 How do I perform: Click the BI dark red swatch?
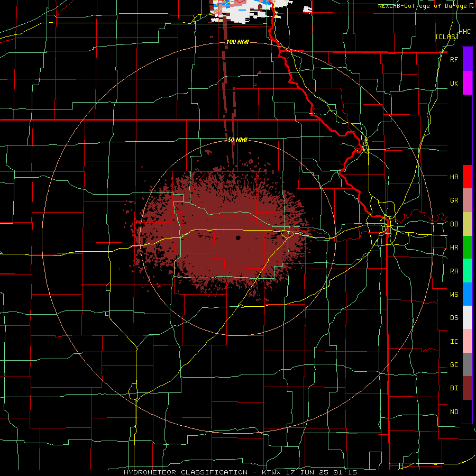[x=467, y=388]
